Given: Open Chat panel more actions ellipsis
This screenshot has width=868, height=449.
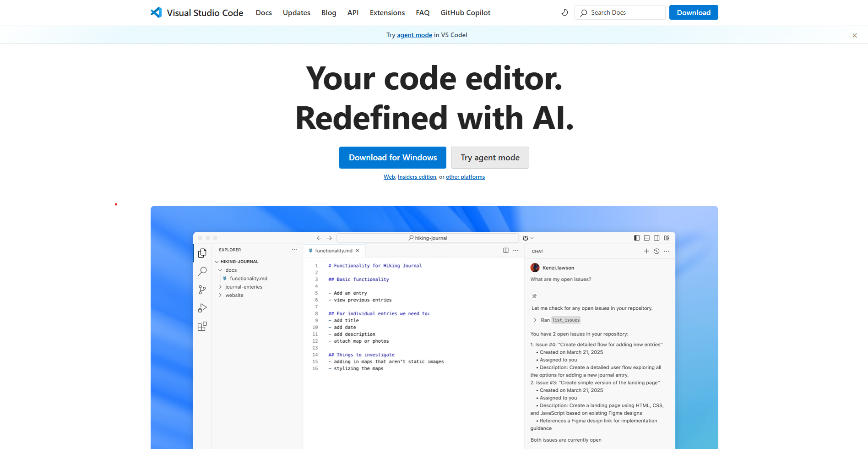Looking at the screenshot, I should 667,251.
